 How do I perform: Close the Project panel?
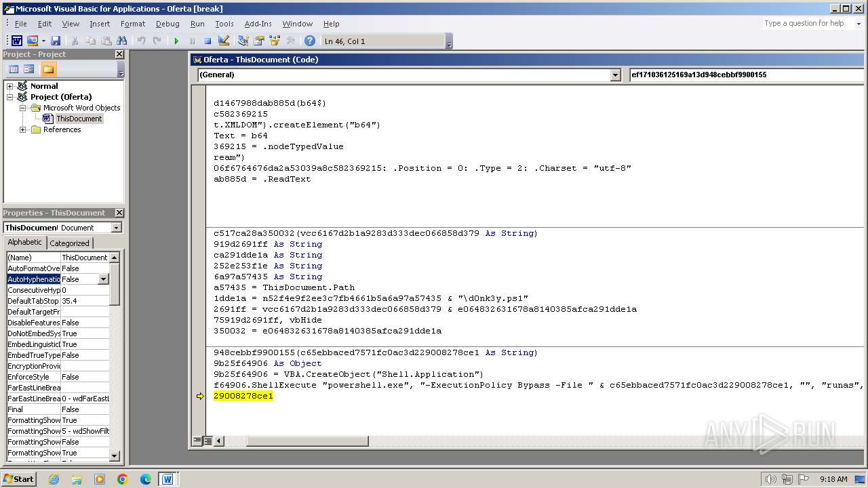point(119,54)
